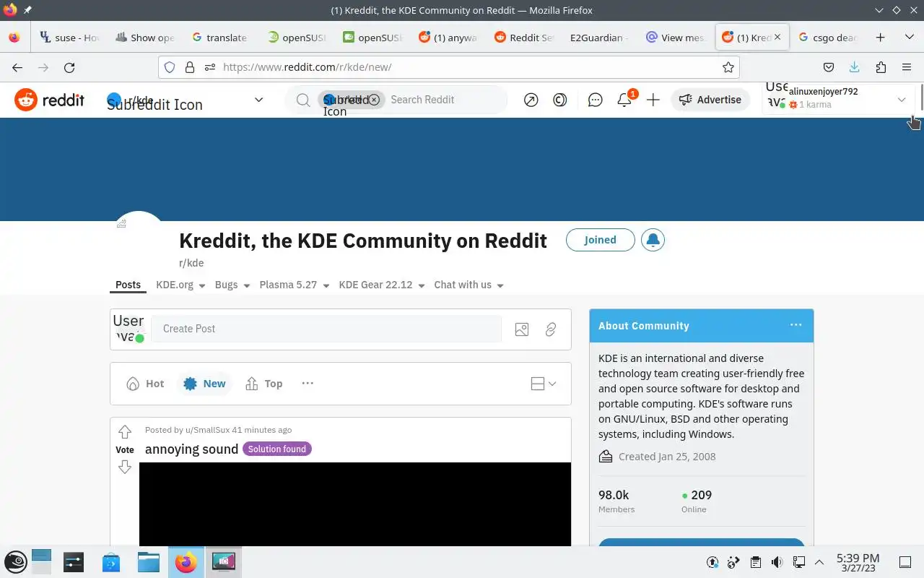Sort posts by Top
Image resolution: width=924 pixels, height=578 pixels.
click(264, 384)
